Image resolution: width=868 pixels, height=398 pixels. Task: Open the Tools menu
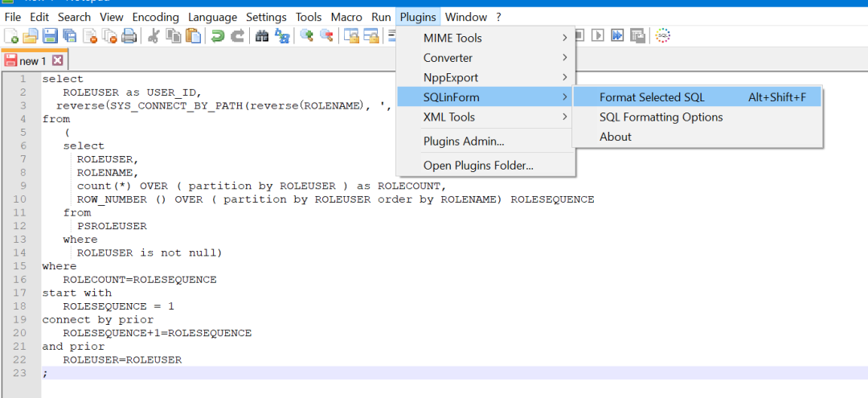tap(309, 17)
